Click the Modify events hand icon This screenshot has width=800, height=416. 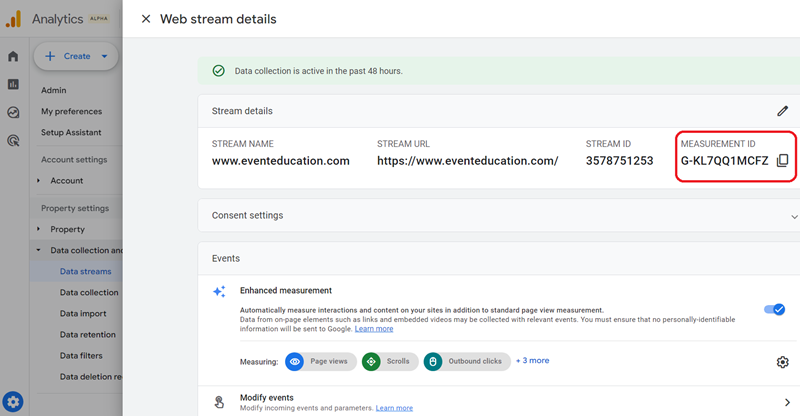coord(219,402)
